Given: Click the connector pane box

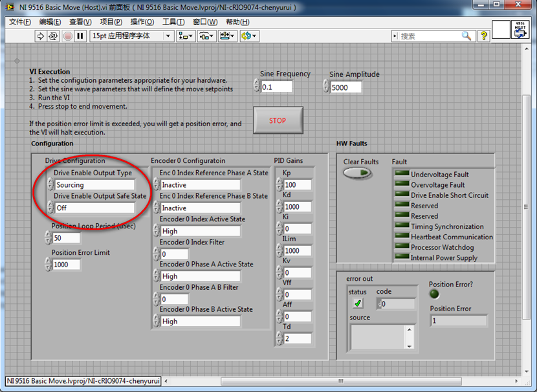Looking at the screenshot, I should [501, 30].
